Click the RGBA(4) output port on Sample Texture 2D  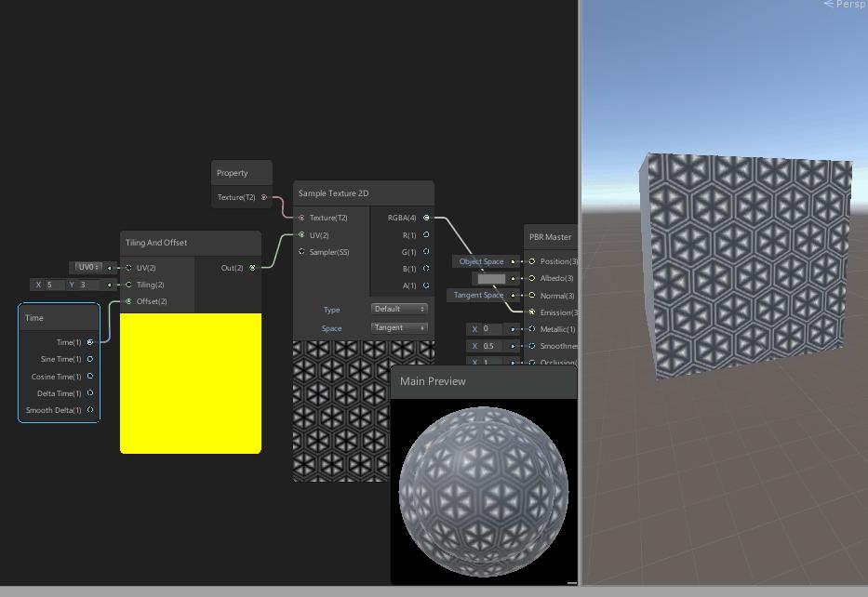426,217
